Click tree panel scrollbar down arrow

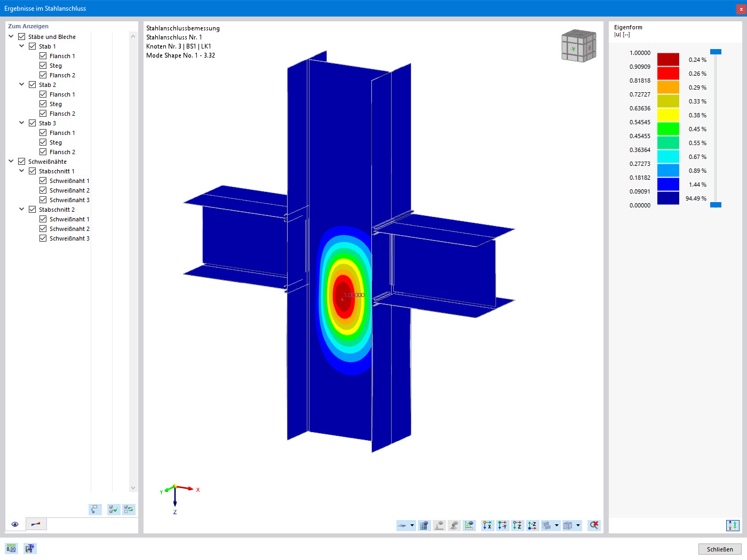tap(133, 488)
